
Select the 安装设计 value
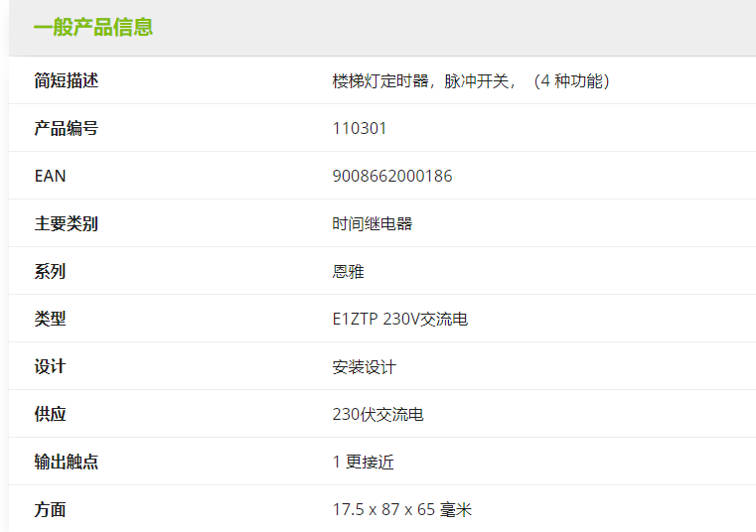[x=365, y=367]
